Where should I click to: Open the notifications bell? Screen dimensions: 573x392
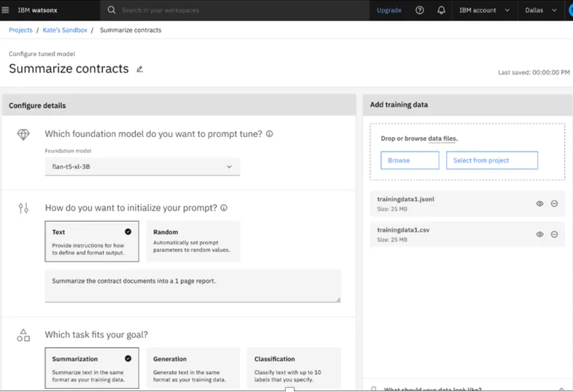[441, 10]
